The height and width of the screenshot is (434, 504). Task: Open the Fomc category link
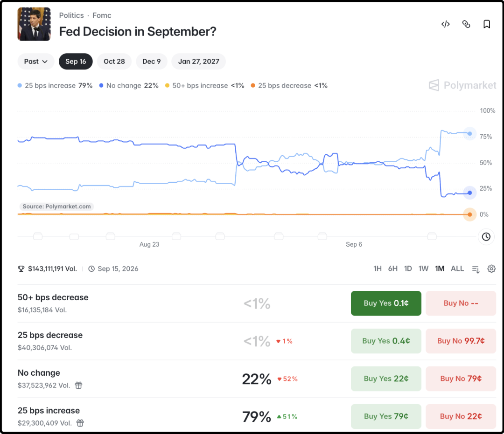coord(102,15)
